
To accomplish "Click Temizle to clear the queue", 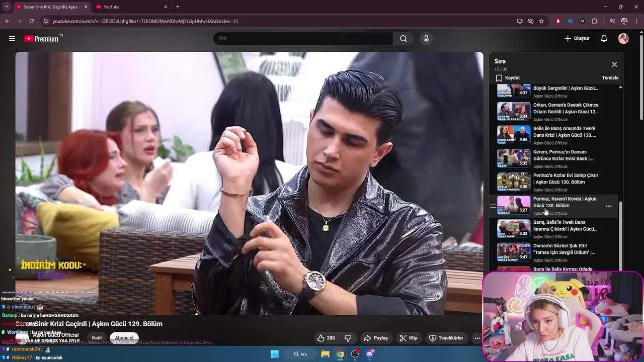I will 610,78.
